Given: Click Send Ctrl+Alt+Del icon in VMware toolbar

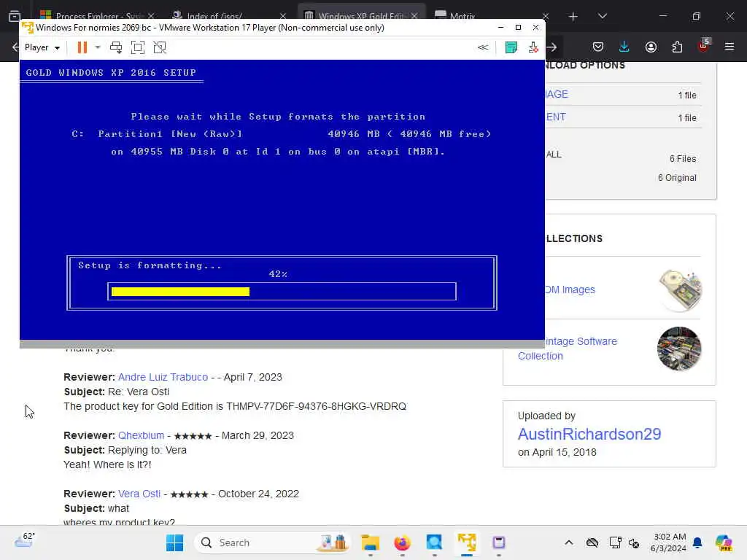Looking at the screenshot, I should point(116,47).
